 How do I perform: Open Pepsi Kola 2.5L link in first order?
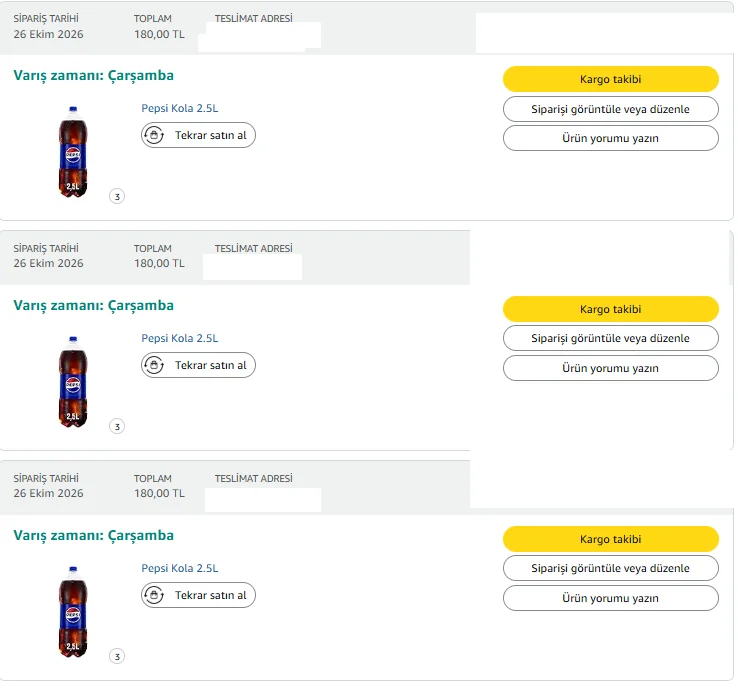point(180,108)
